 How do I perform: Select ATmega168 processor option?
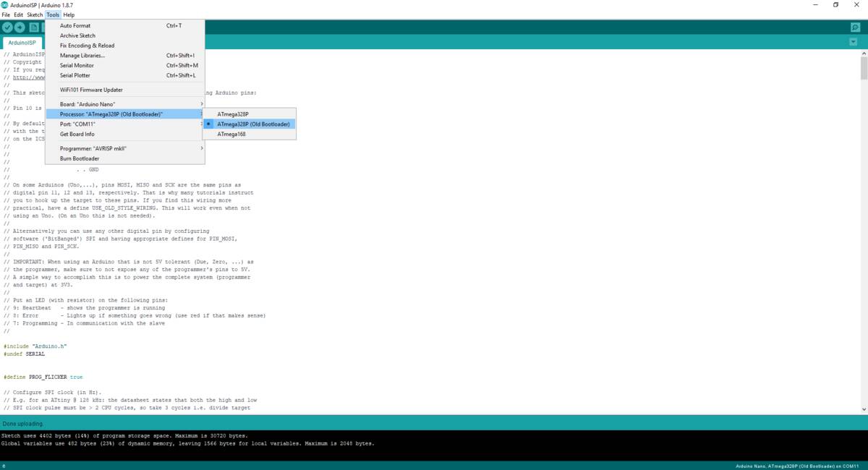pyautogui.click(x=250, y=134)
